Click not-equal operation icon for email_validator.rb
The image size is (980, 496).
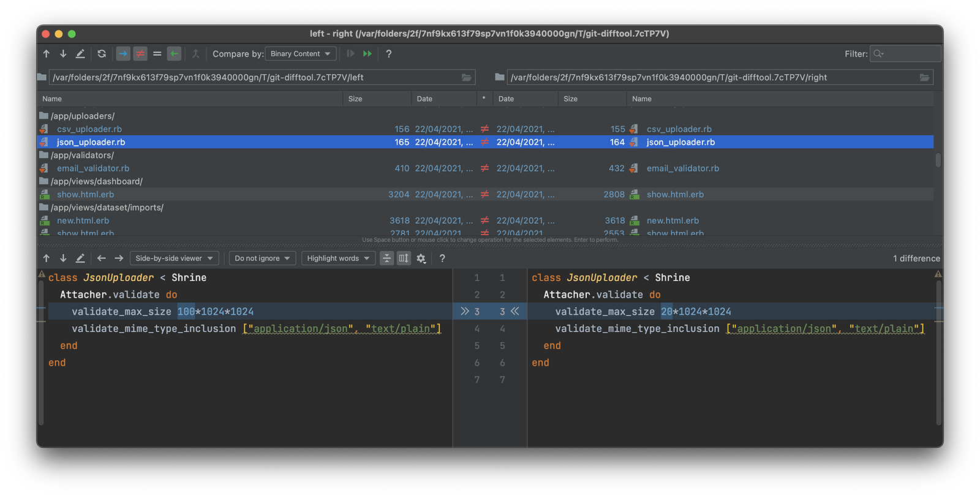coord(484,169)
